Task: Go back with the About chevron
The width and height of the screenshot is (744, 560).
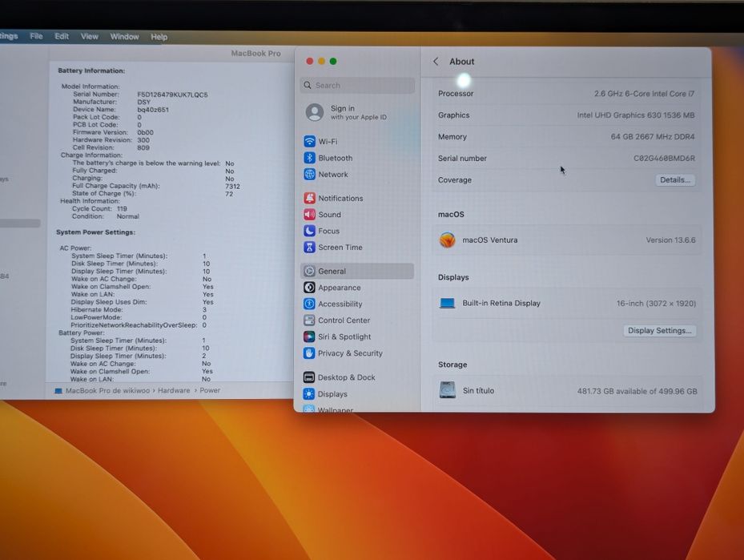Action: point(436,61)
